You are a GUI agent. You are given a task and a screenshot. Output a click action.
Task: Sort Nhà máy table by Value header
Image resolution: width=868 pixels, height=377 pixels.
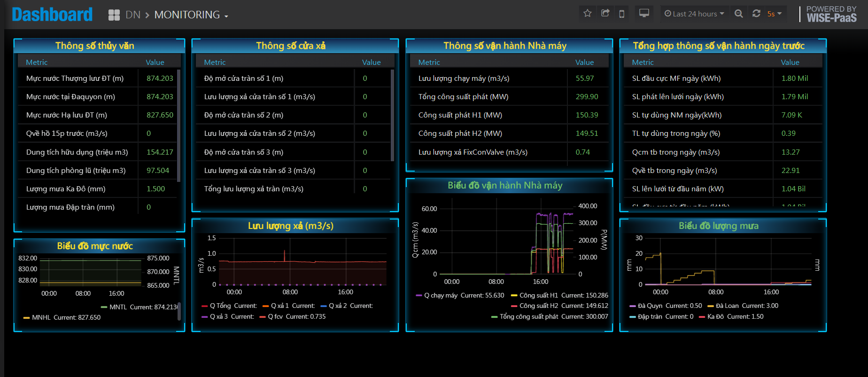pos(584,62)
